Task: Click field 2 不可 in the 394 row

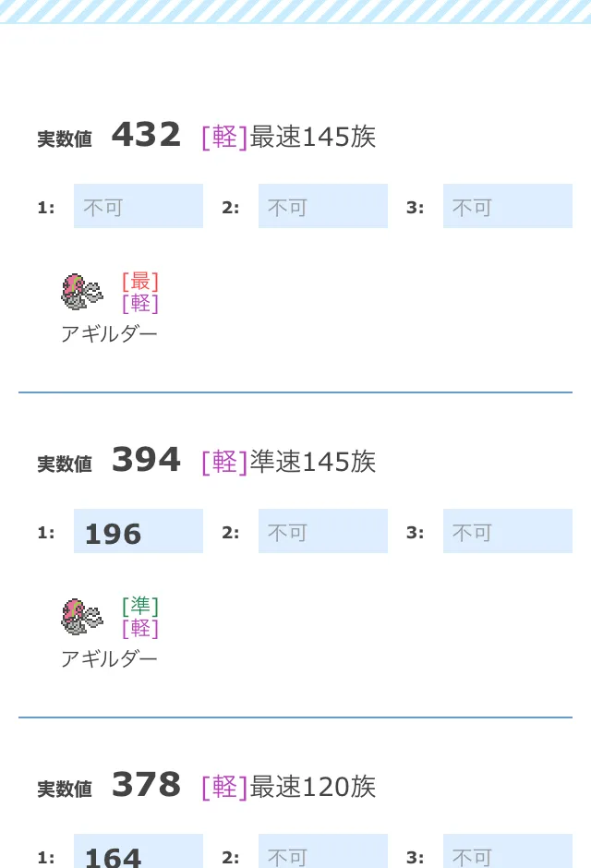Action: click(x=323, y=531)
